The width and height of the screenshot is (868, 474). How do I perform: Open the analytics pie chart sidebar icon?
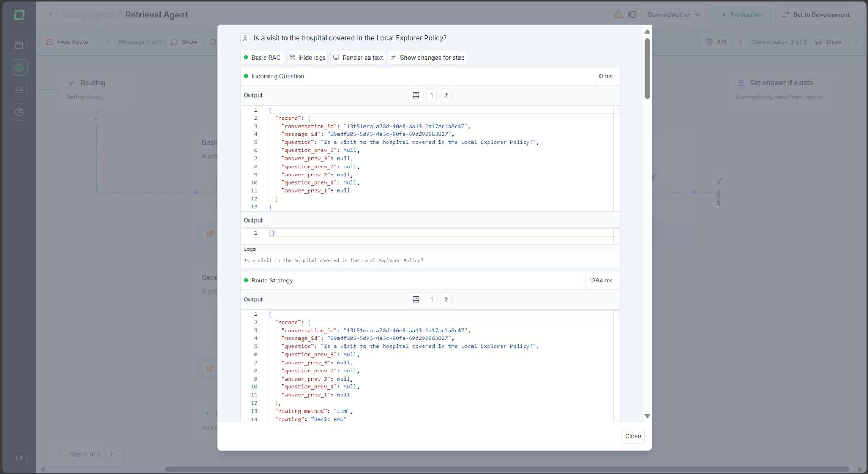coord(19,112)
